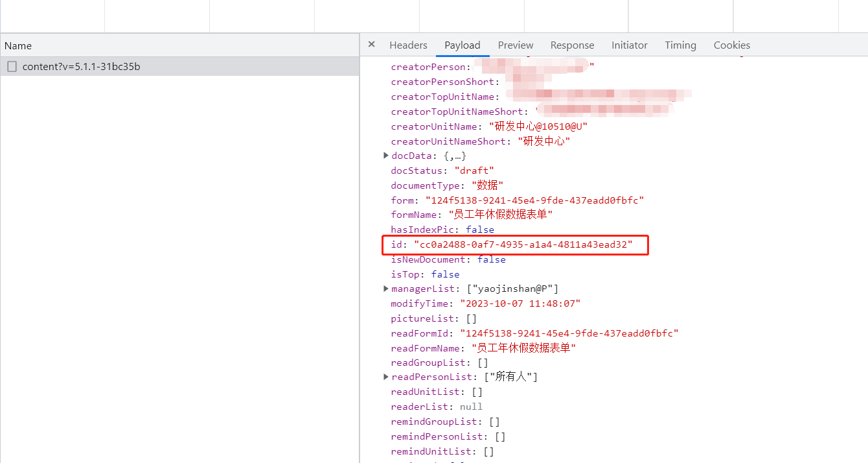Click the modifyTime value 2023-10-07 11:48:07
The width and height of the screenshot is (868, 463).
[520, 303]
